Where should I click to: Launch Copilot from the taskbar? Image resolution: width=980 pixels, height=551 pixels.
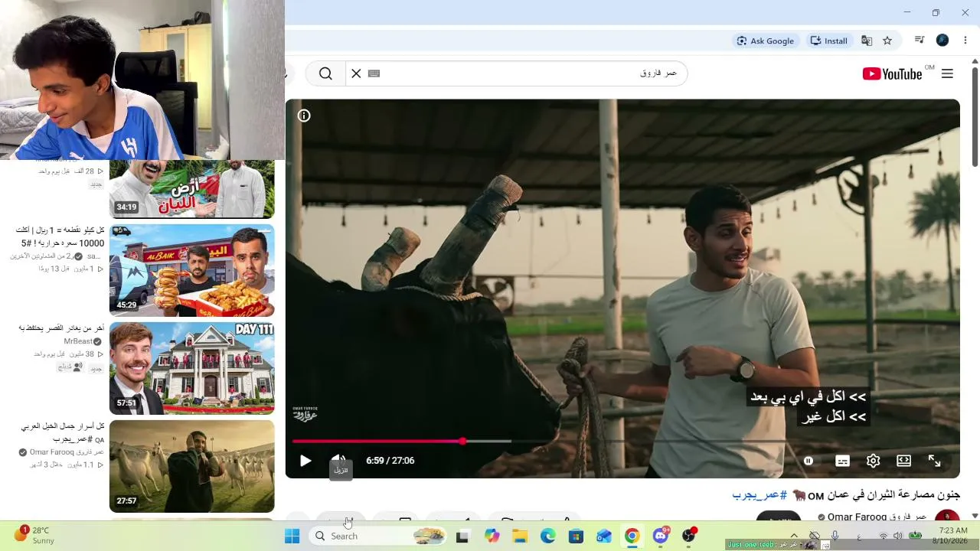(x=492, y=536)
